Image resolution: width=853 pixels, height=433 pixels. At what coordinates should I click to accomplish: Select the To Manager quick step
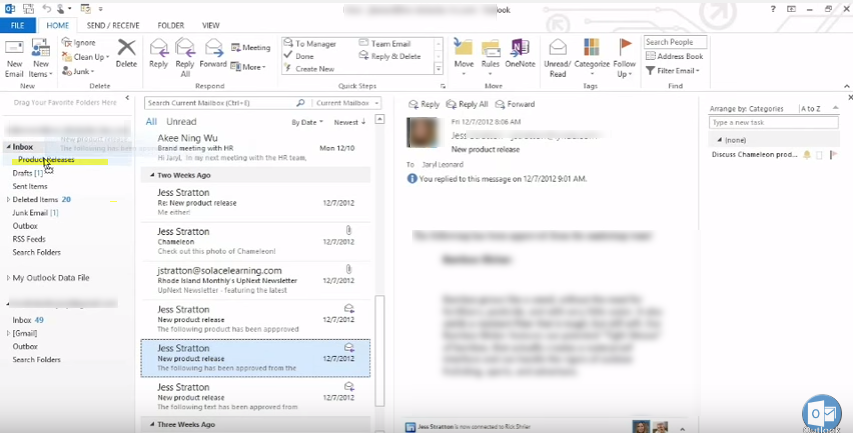(x=310, y=44)
